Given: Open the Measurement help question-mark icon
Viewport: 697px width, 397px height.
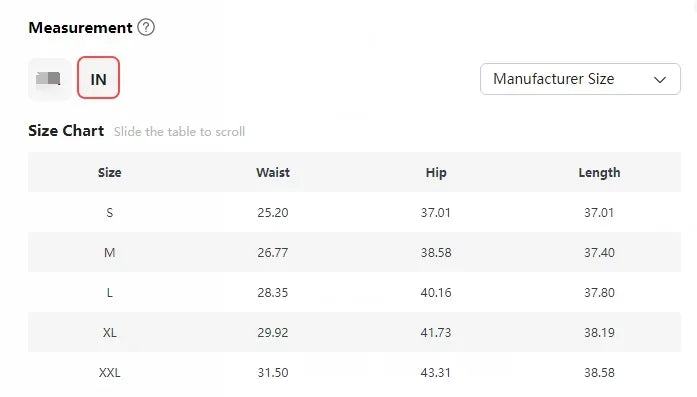Looking at the screenshot, I should click(x=146, y=28).
